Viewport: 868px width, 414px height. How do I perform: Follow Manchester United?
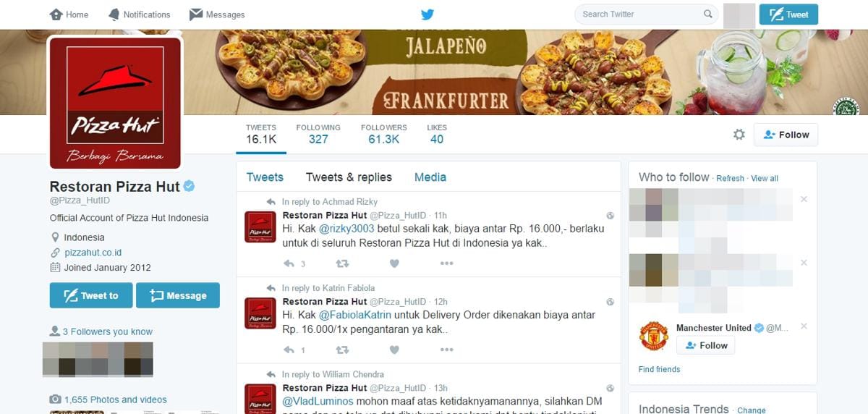pyautogui.click(x=705, y=345)
